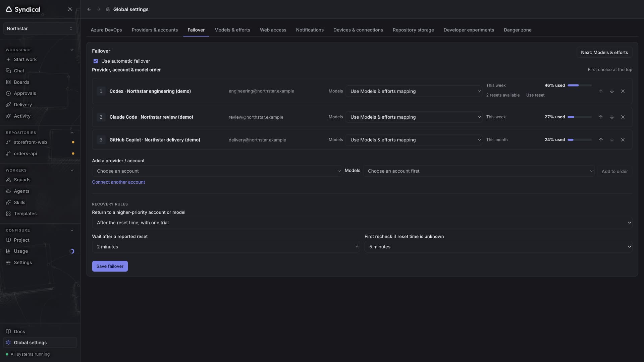644x362 pixels.
Task: Open the Danger zone tab
Action: 518,30
